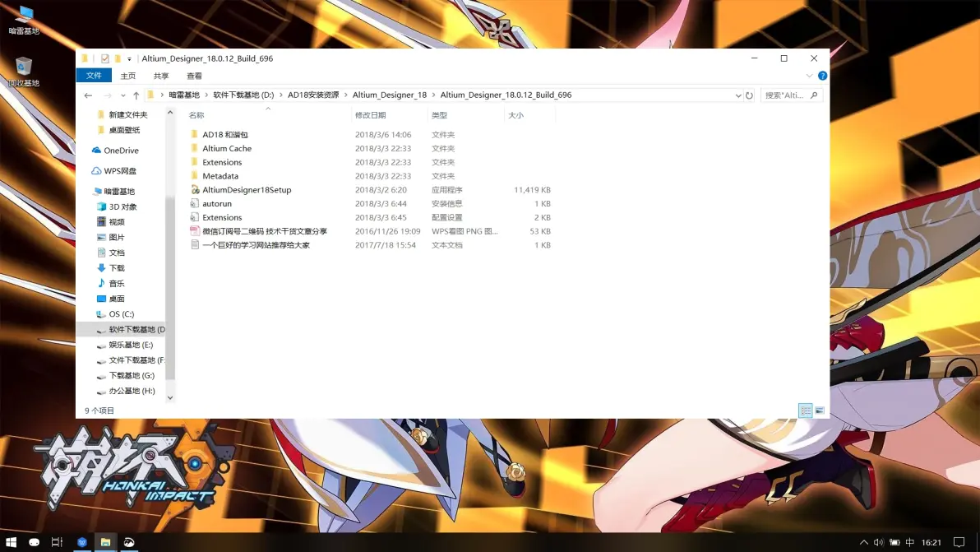The height and width of the screenshot is (552, 980).
Task: Expand breadcrumb arrow after Altium_Designer_18
Action: (433, 95)
